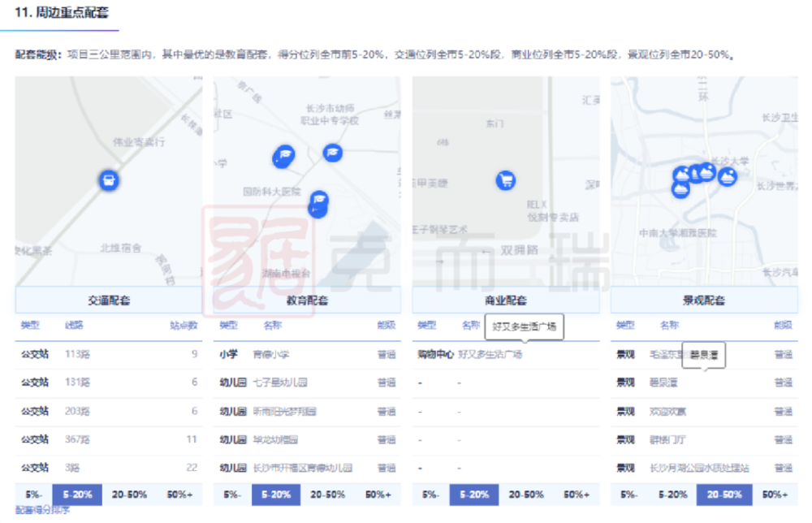Select the highlighted 5-20% segment under transport table
The image size is (812, 523).
pos(76,495)
